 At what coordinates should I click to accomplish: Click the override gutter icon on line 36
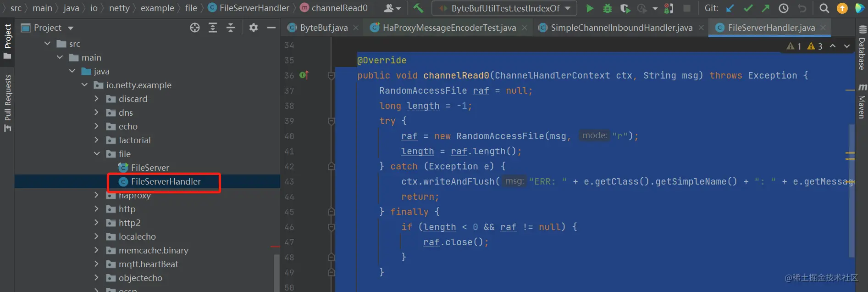click(x=304, y=75)
